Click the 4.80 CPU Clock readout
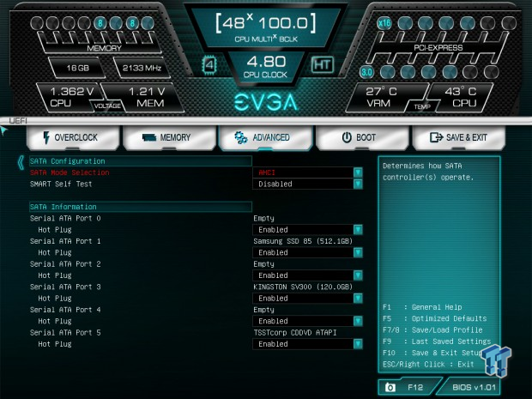This screenshot has width=532, height=399. pos(266,67)
